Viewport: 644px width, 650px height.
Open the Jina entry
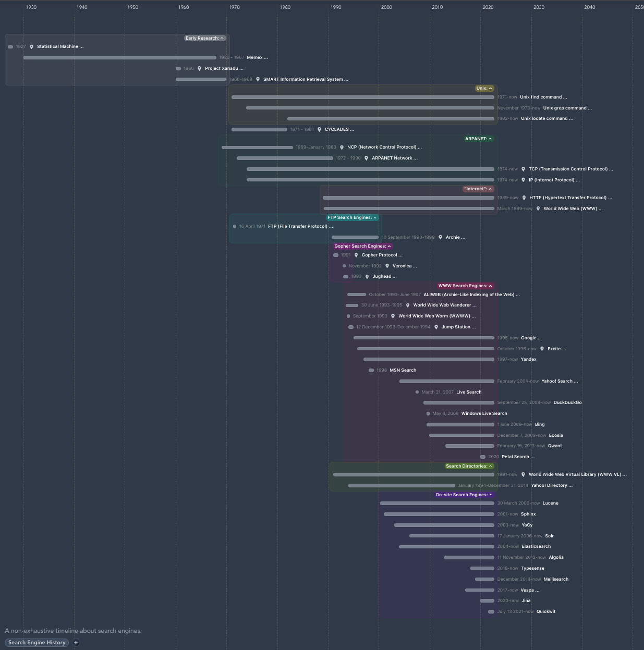tap(526, 601)
